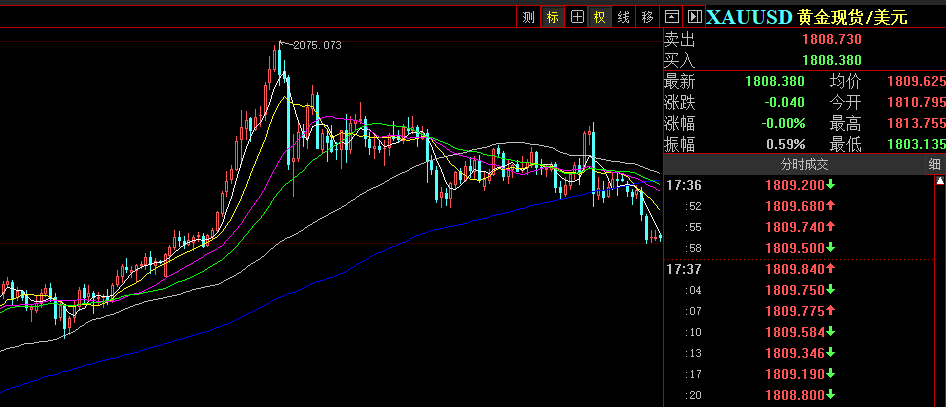Click the panel dropdown box icon
This screenshot has height=407, width=946.
pyautogui.click(x=672, y=17)
